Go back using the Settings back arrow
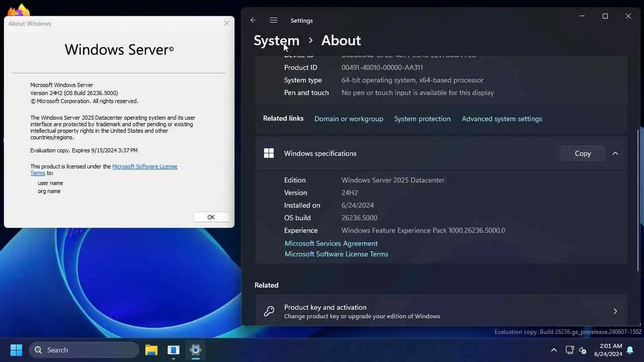This screenshot has height=362, width=644. click(x=253, y=20)
